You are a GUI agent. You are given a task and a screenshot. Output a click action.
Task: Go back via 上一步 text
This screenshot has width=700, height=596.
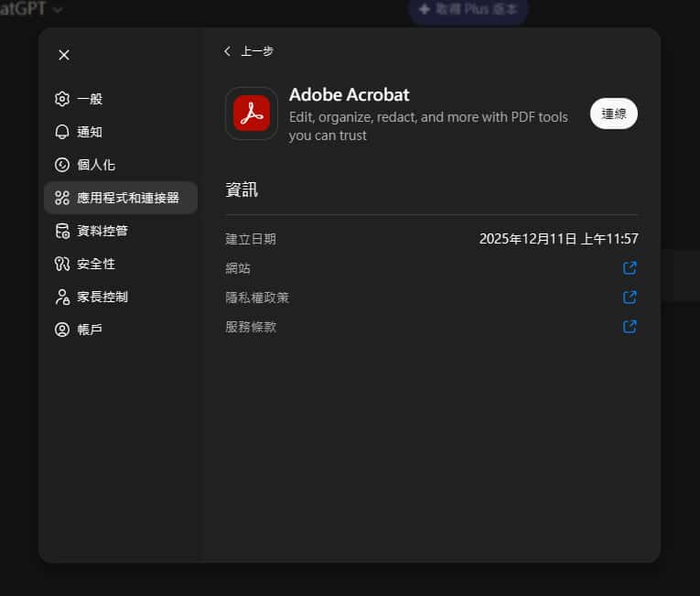click(x=257, y=51)
